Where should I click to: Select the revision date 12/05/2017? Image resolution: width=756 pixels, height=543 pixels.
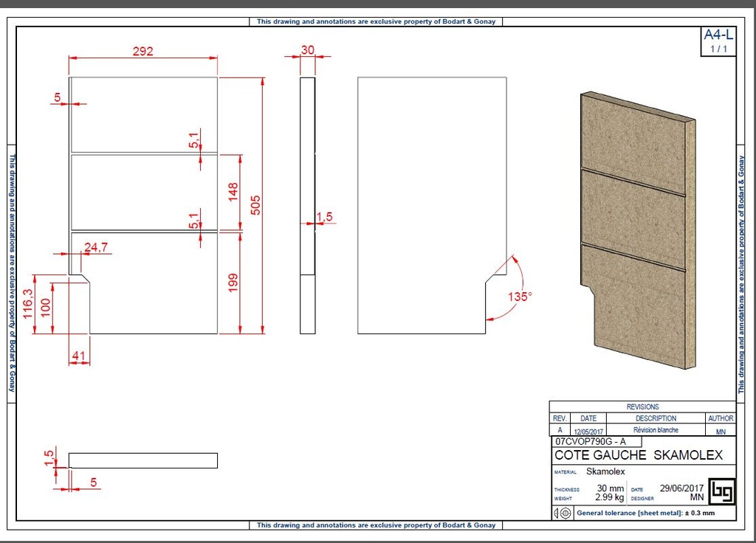tap(588, 432)
